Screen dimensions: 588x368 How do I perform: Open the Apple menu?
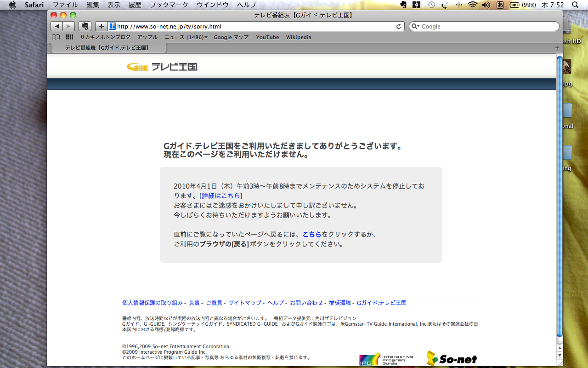[x=12, y=5]
